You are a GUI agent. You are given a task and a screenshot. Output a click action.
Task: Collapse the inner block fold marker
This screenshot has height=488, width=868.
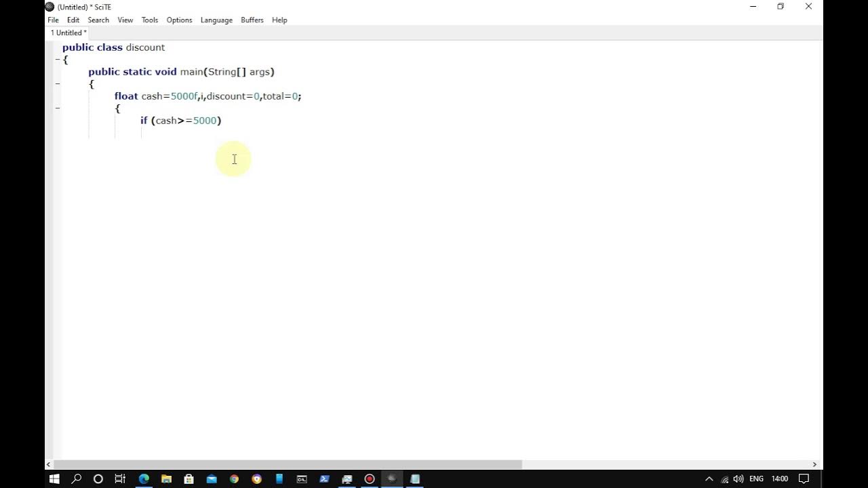point(58,108)
